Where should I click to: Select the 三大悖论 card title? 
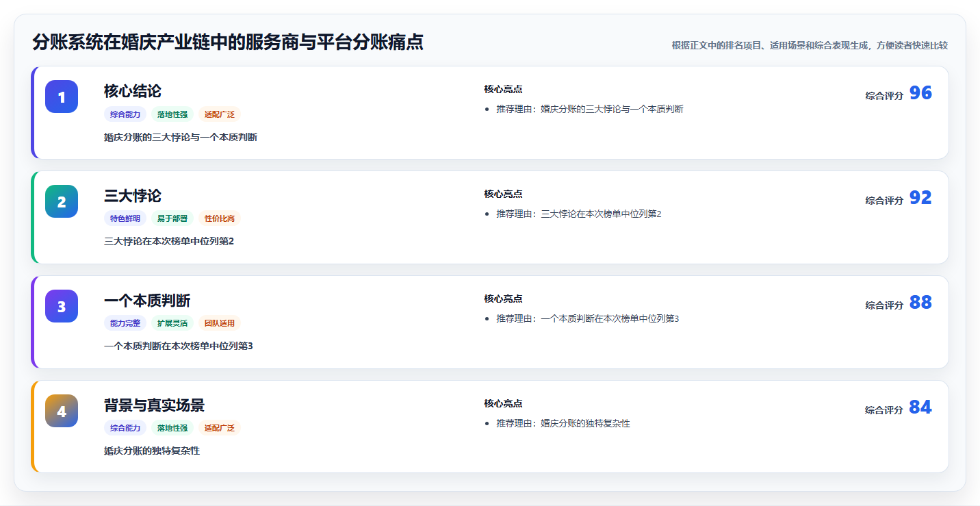click(x=133, y=196)
